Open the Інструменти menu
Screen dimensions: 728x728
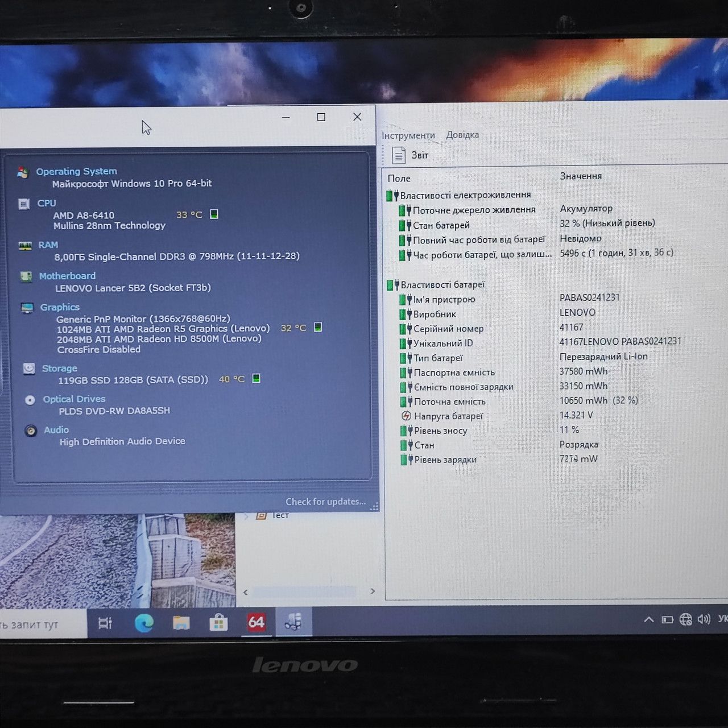(x=408, y=135)
